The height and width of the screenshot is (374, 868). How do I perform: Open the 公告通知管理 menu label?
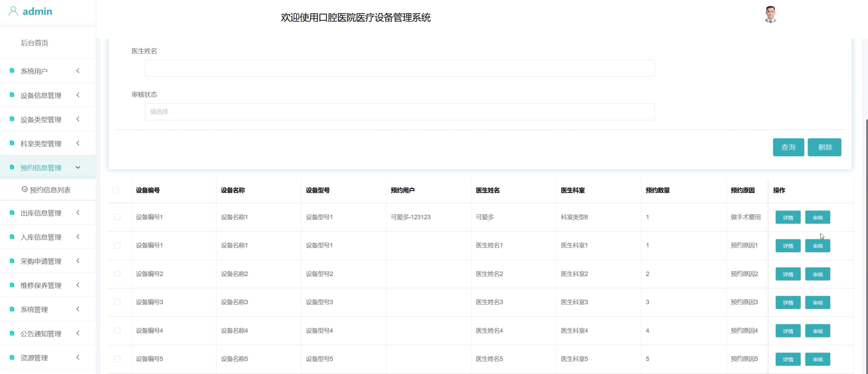[x=41, y=334]
